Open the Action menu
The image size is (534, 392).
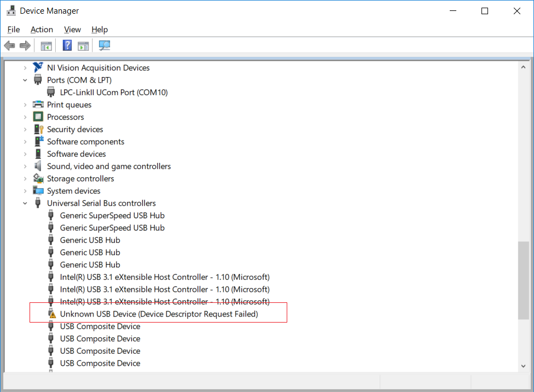coord(42,30)
